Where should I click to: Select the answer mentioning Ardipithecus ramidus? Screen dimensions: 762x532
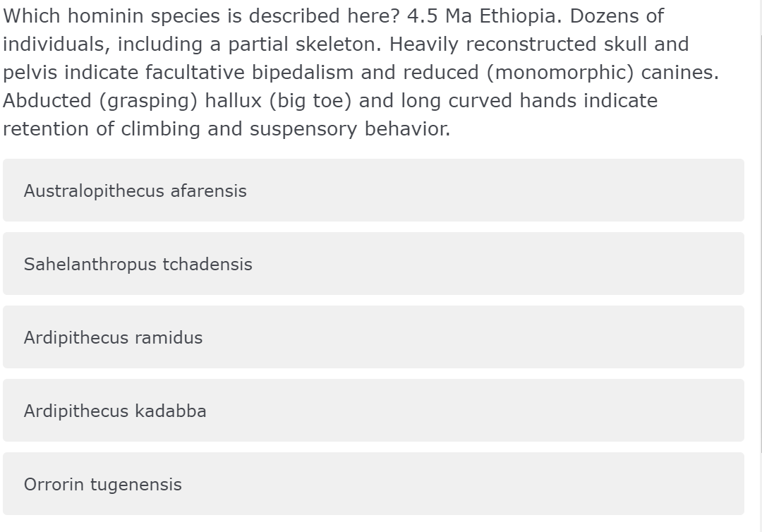click(113, 337)
